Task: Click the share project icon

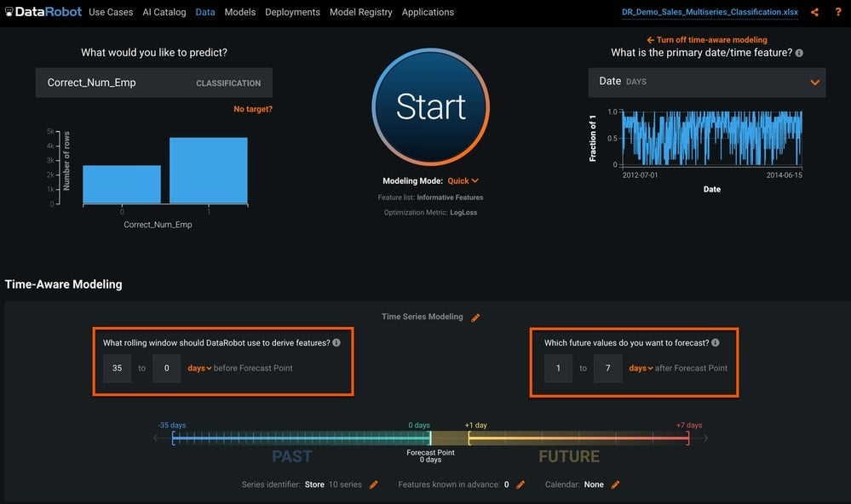Action: click(814, 12)
